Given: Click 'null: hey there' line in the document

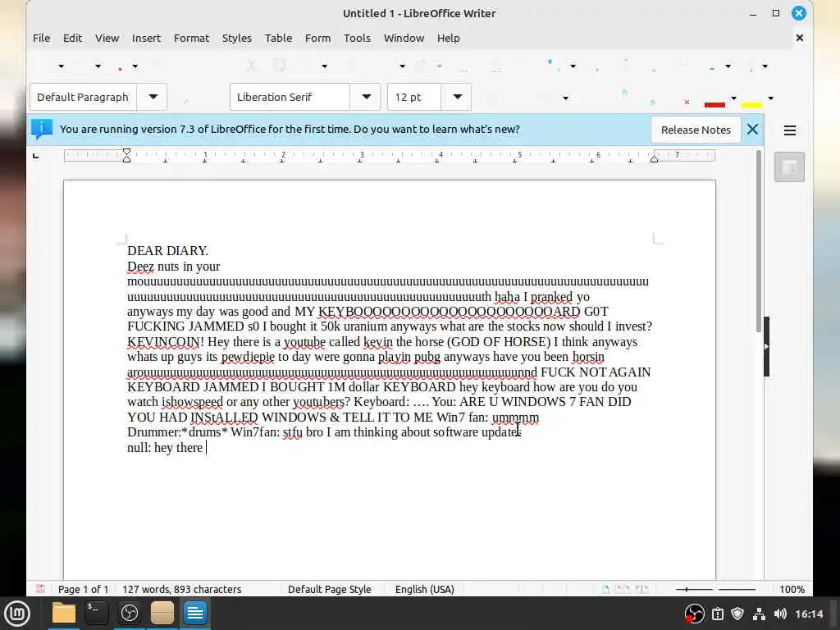Looking at the screenshot, I should tap(165, 447).
